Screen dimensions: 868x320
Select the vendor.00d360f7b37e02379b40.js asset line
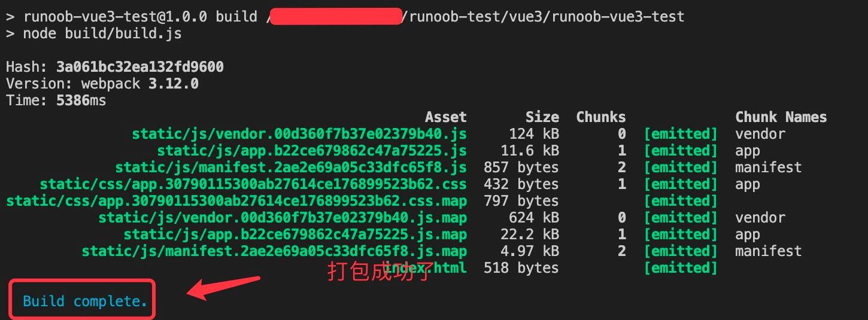click(x=299, y=134)
